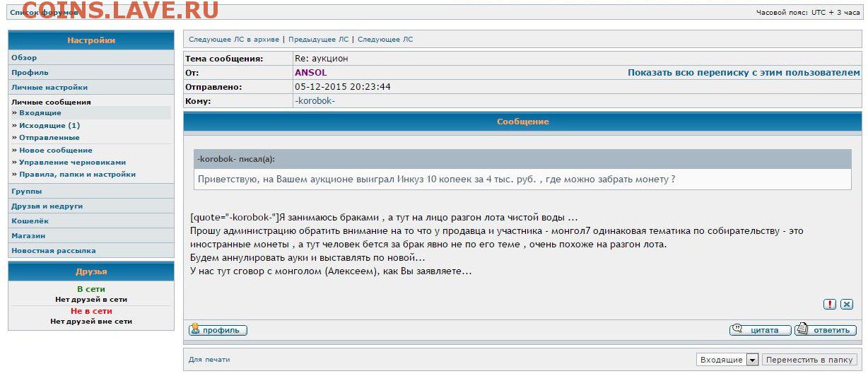
Task: Click the В сети status label
Action: pyautogui.click(x=91, y=290)
